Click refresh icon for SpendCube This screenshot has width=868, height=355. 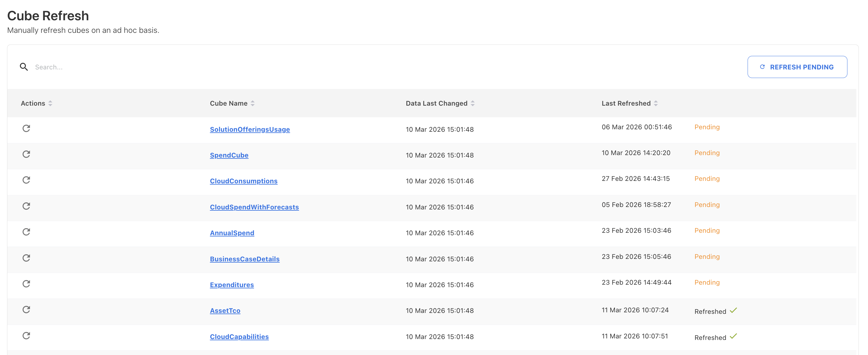coord(26,154)
